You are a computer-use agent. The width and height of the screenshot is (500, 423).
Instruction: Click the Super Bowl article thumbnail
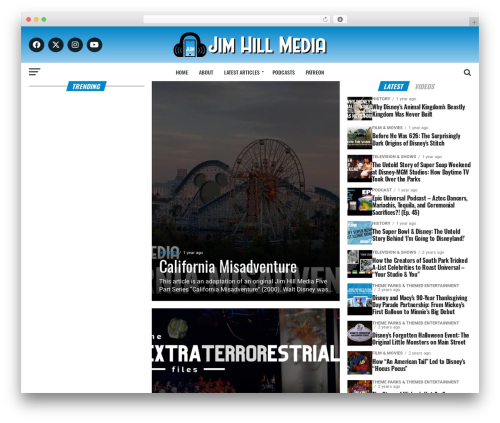point(359,233)
